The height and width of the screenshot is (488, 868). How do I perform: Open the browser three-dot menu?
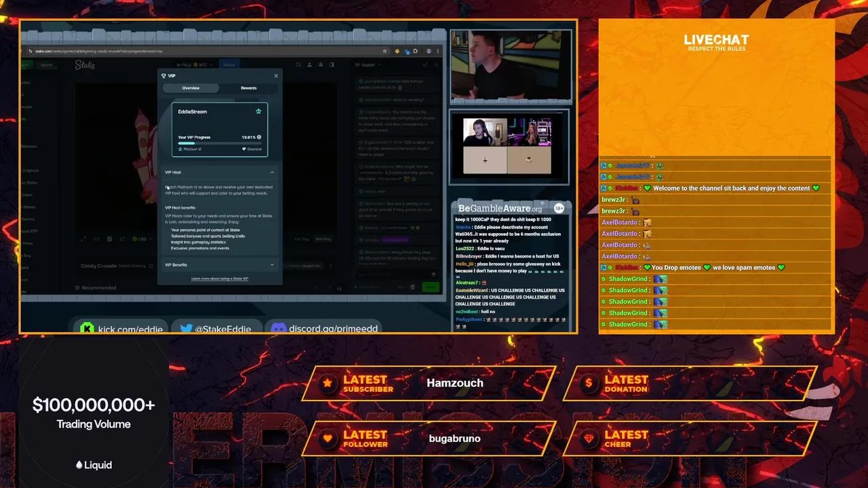[437, 51]
